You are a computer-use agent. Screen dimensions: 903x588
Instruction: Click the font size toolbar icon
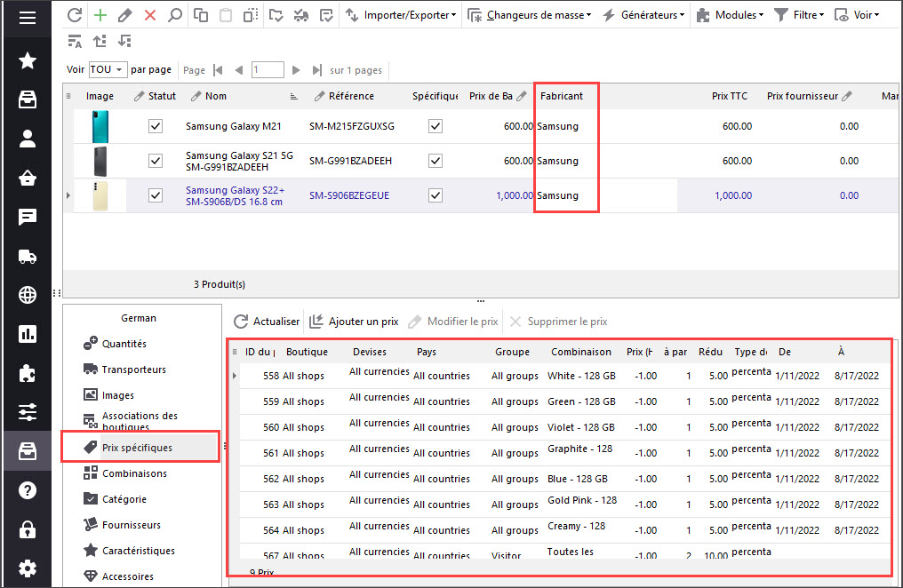coord(75,42)
